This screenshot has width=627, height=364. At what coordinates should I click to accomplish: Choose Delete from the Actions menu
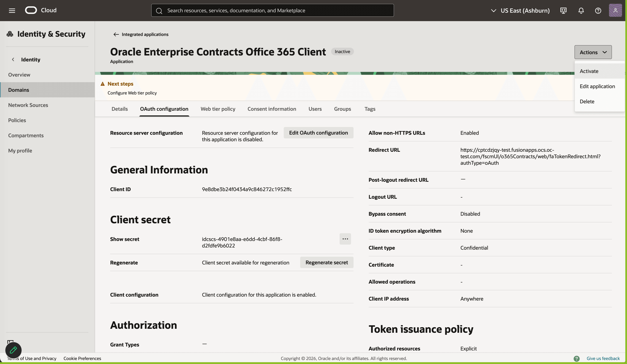[600, 102]
